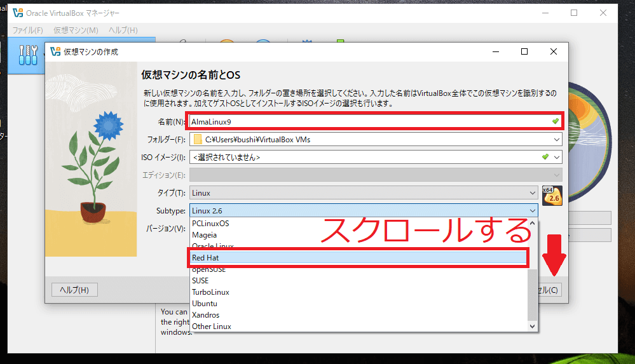Click the scroll down arrow in the Subtype list
This screenshot has height=364, width=635.
coord(533,327)
